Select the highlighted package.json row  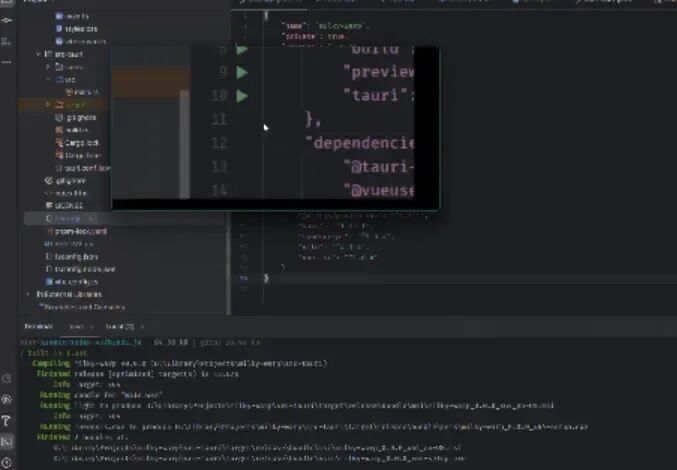[x=125, y=218]
